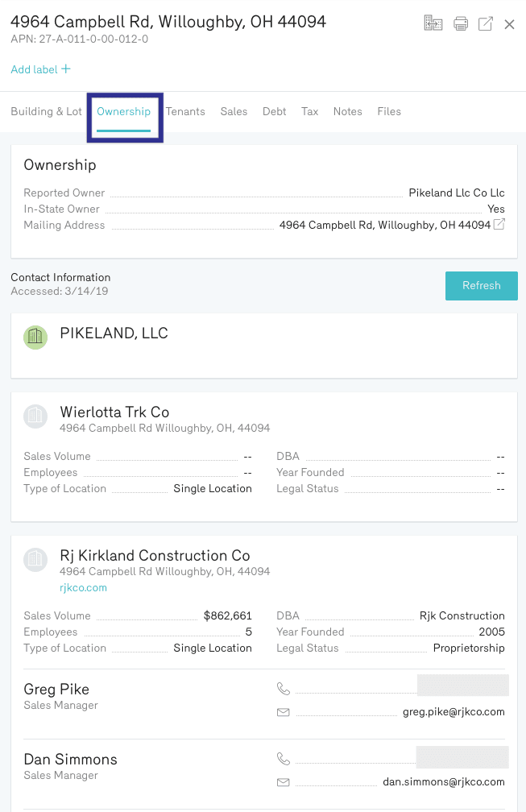Click Dan Simmons's email envelope icon
Screen dimensions: 526x812
point(283,782)
